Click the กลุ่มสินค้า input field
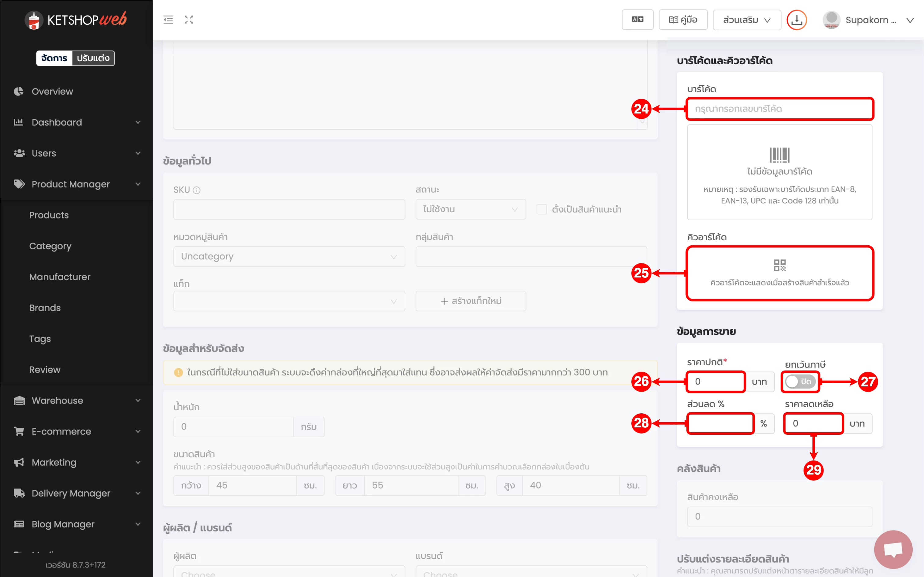 click(531, 256)
